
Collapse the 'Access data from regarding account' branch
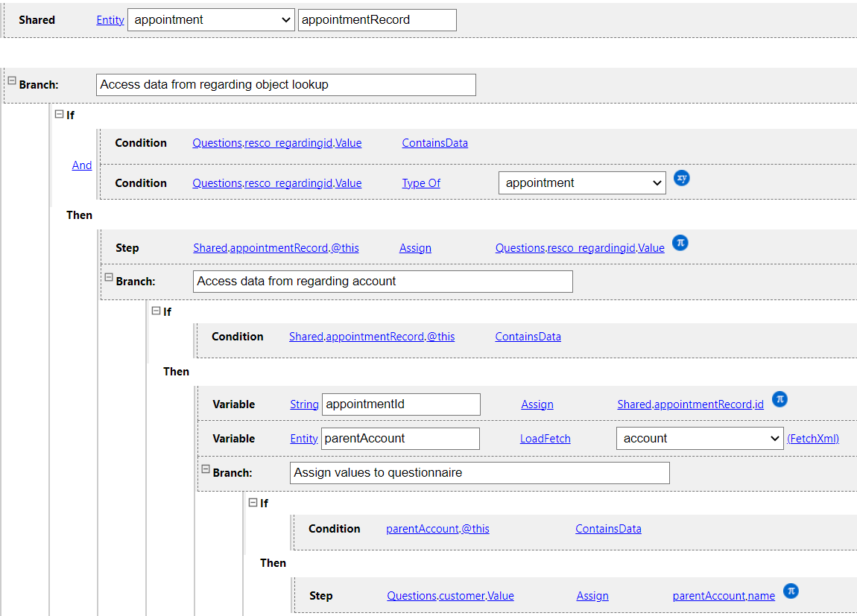(109, 277)
